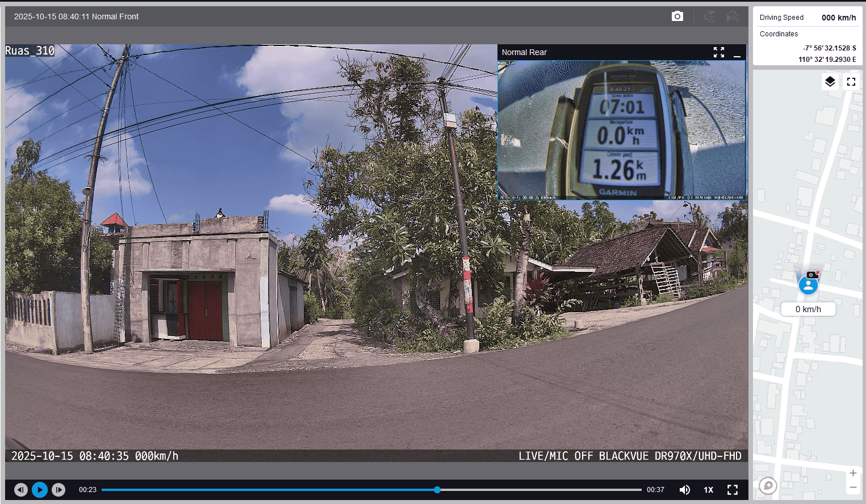The height and width of the screenshot is (504, 866).
Task: Click the Normal Rear camera thumbnail
Action: [x=621, y=130]
